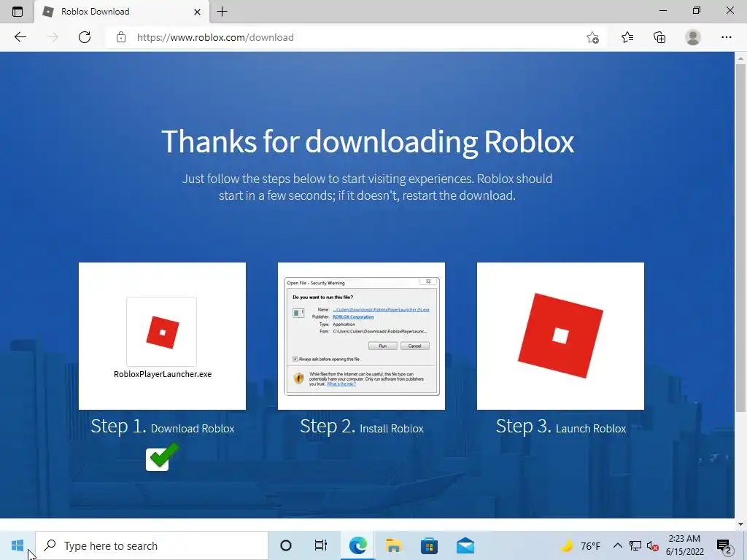Click the taskbar search box
The height and width of the screenshot is (560, 747).
point(152,545)
